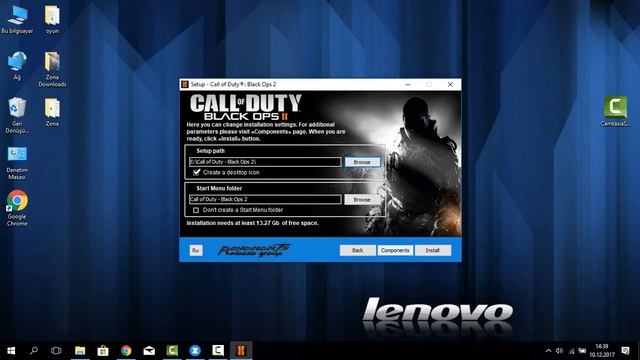Image resolution: width=640 pixels, height=360 pixels.
Task: Open taskbar search magnifier
Action: tap(34, 350)
